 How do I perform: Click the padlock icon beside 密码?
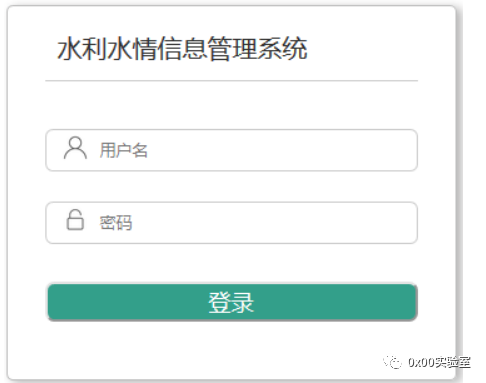pyautogui.click(x=75, y=220)
